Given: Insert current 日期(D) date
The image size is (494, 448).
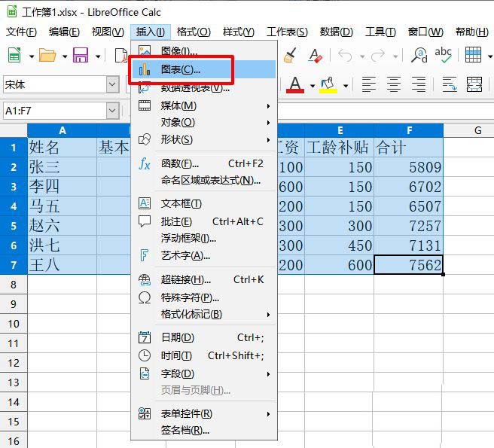Looking at the screenshot, I should click(x=204, y=337).
